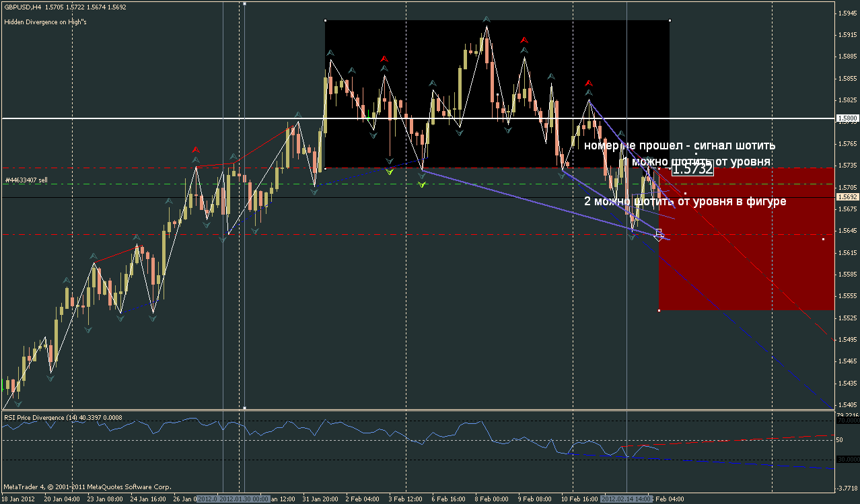
Task: Click the bottom-left anchor point of the red rectangle
Action: [659, 310]
